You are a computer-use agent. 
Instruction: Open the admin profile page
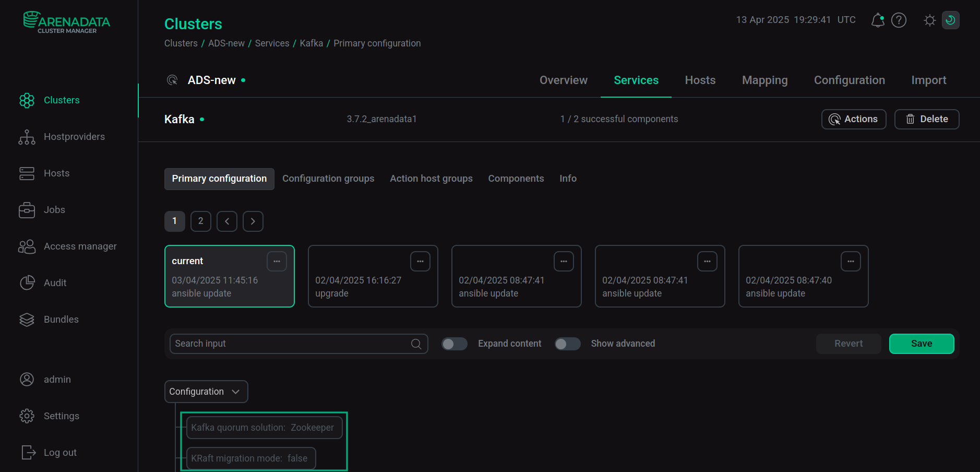click(44, 380)
